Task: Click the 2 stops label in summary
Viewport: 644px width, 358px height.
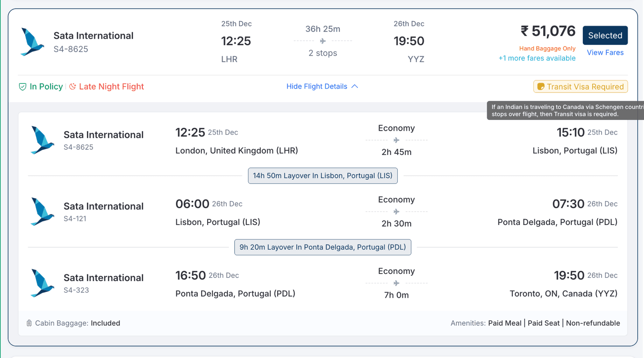Action: 322,53
